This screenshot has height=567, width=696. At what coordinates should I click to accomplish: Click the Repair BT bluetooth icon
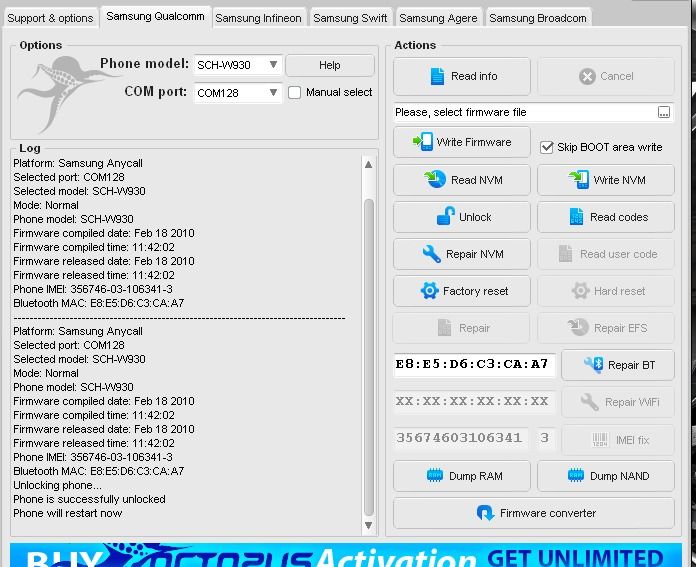[593, 365]
